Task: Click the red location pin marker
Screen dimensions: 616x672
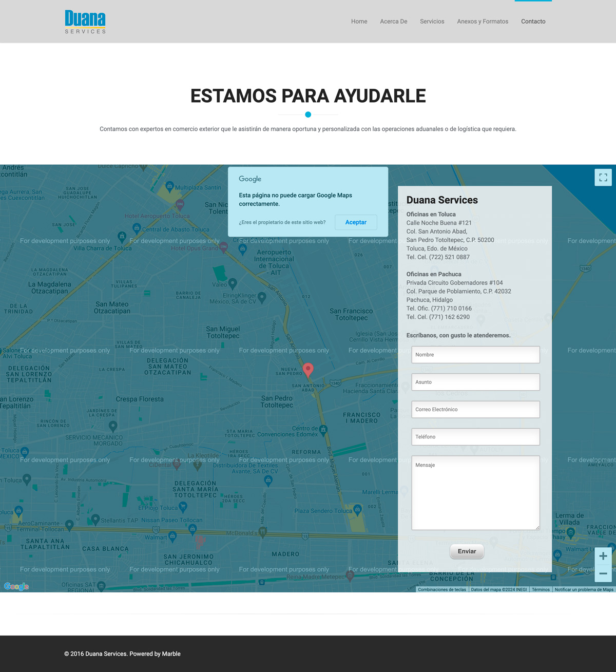Action: point(308,369)
